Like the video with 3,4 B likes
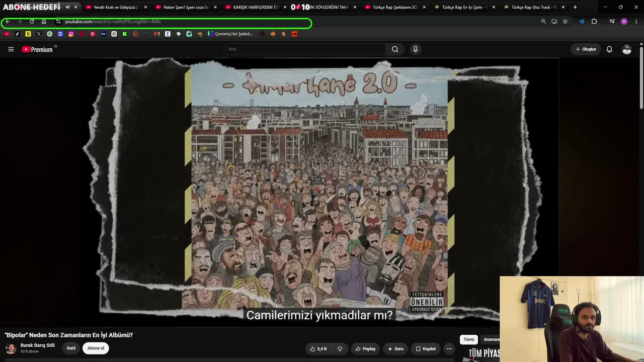The height and width of the screenshot is (362, 644). point(318,349)
